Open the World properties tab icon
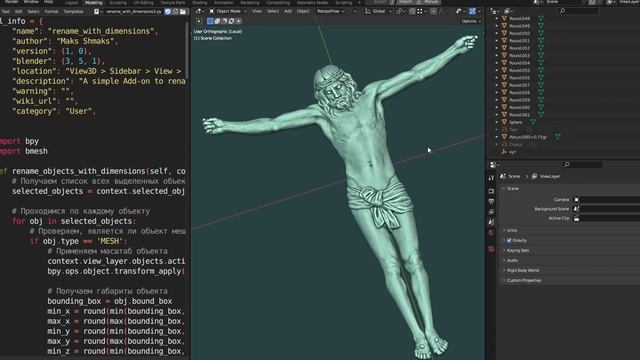This screenshot has height=360, width=640. [x=491, y=233]
